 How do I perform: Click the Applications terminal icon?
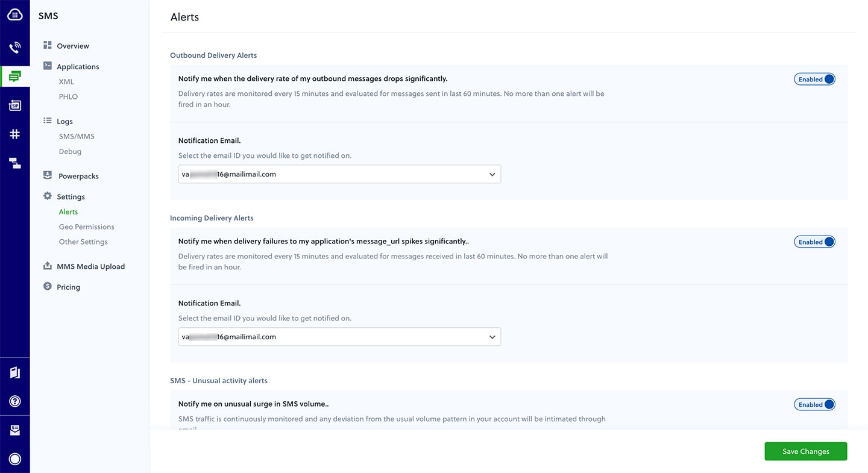click(x=48, y=66)
